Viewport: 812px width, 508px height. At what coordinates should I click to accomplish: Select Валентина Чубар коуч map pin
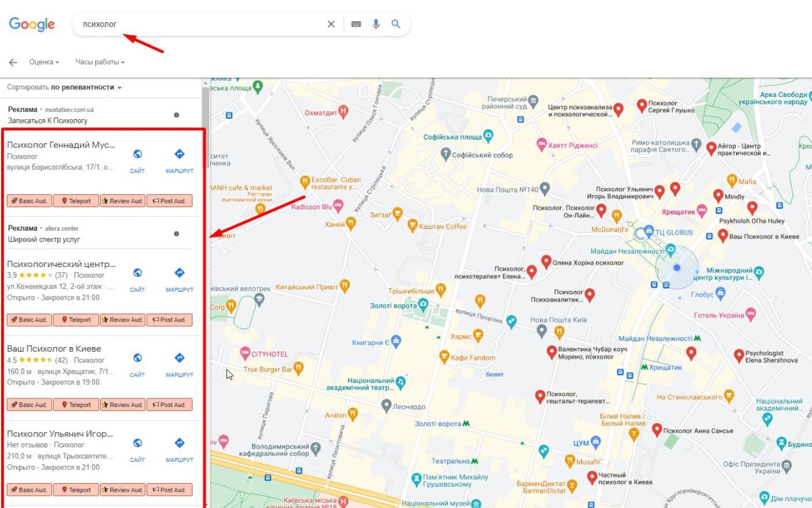(x=552, y=352)
